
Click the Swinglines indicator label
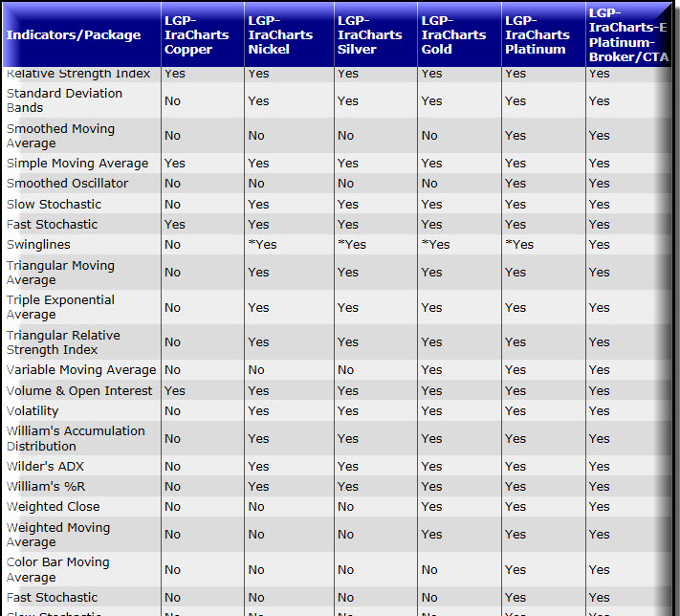pos(38,245)
